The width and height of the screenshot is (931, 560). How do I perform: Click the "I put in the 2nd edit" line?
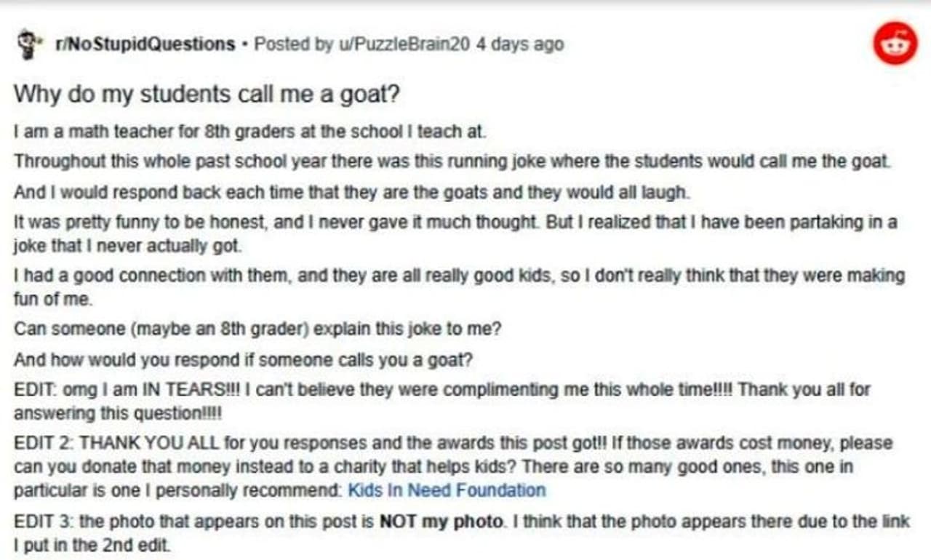tap(92, 545)
